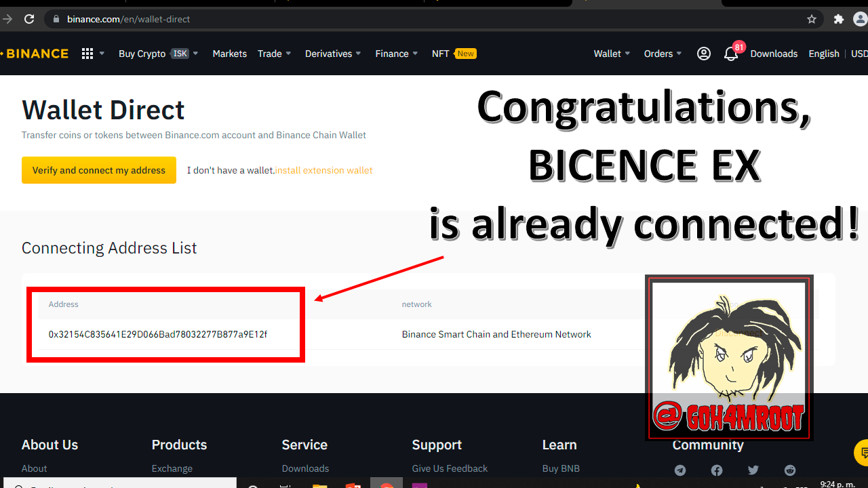This screenshot has width=868, height=488.
Task: Click the Wallet Direct page heading
Action: 103,110
